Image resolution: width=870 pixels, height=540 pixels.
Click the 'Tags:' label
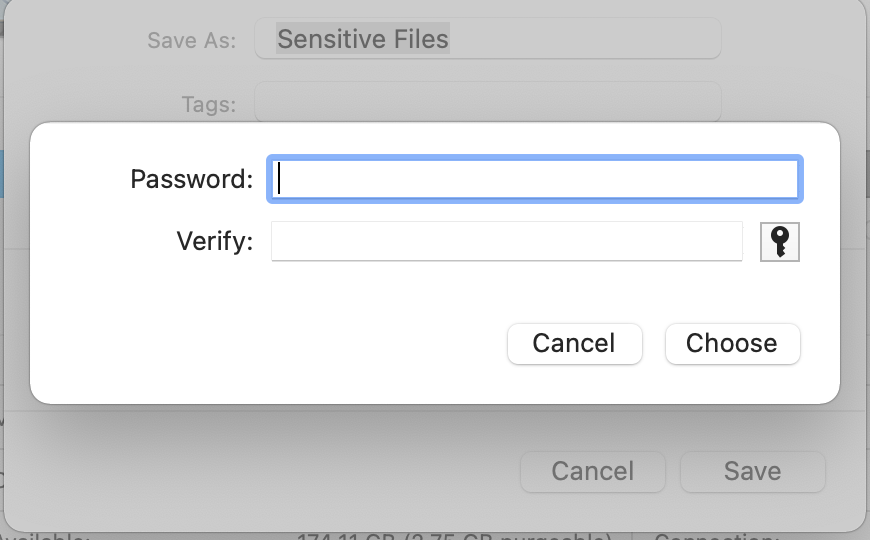point(209,104)
